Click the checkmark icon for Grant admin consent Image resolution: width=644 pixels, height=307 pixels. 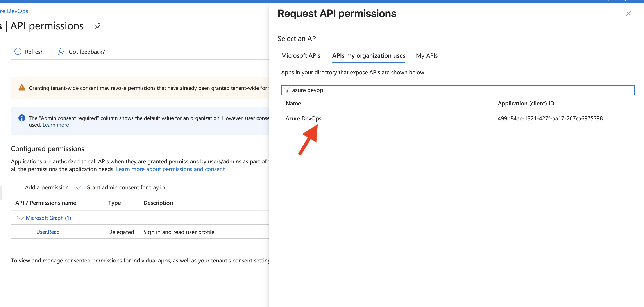[79, 187]
